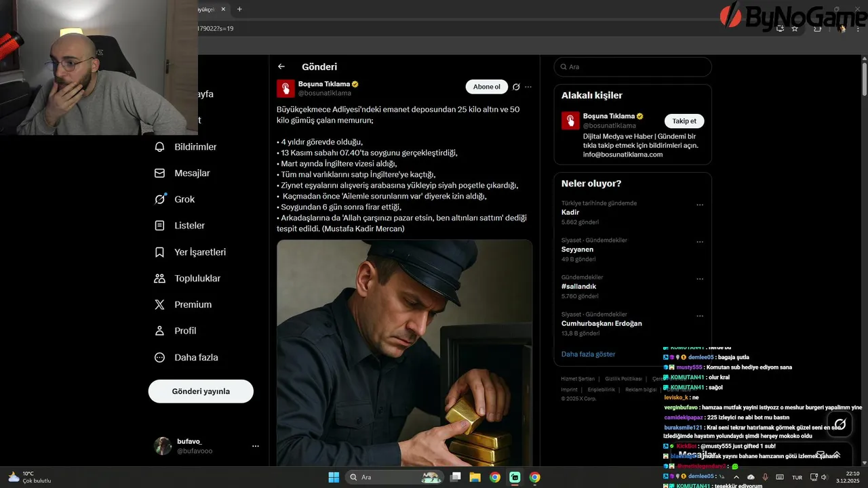Open the Imprint footer link
Image resolution: width=868 pixels, height=488 pixels.
(569, 390)
